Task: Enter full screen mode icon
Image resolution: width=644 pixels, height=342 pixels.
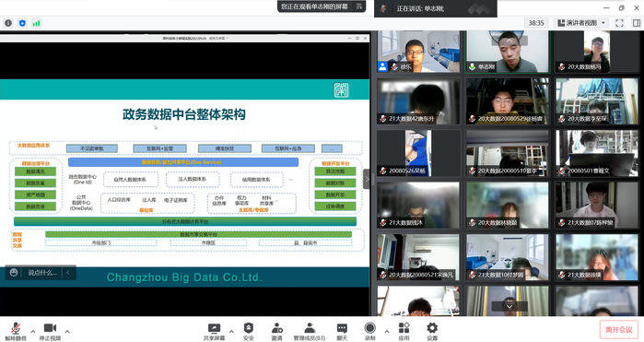Action: click(x=619, y=23)
